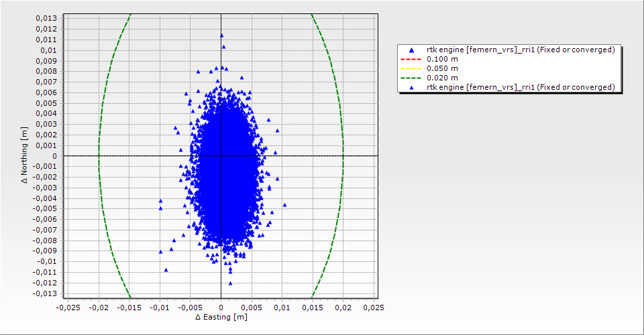Click the green dashed circle at -0,02 Easting
Image resolution: width=644 pixels, height=335 pixels.
(x=99, y=156)
